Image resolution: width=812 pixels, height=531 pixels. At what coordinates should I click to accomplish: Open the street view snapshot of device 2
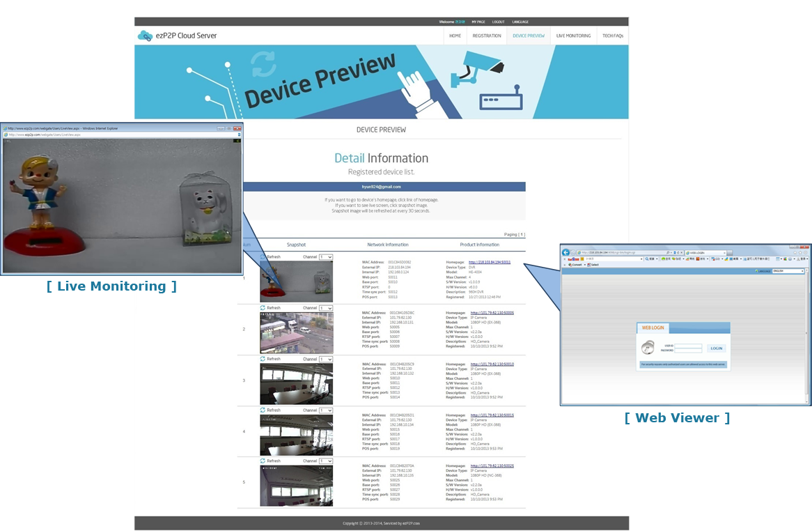point(296,332)
